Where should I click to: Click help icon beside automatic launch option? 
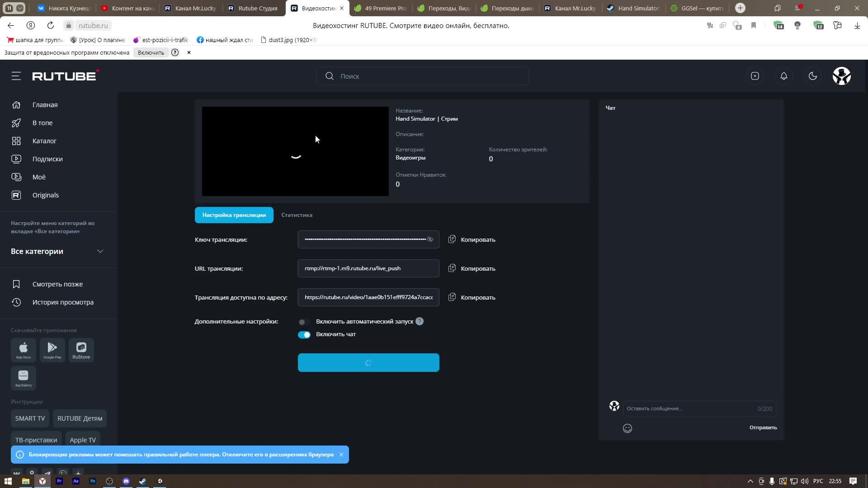[x=420, y=321]
